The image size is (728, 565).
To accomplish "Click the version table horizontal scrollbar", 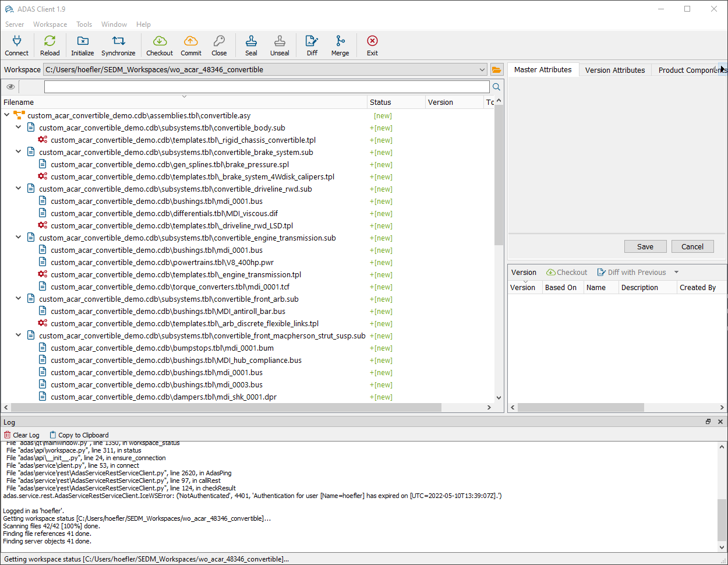I will [x=581, y=407].
